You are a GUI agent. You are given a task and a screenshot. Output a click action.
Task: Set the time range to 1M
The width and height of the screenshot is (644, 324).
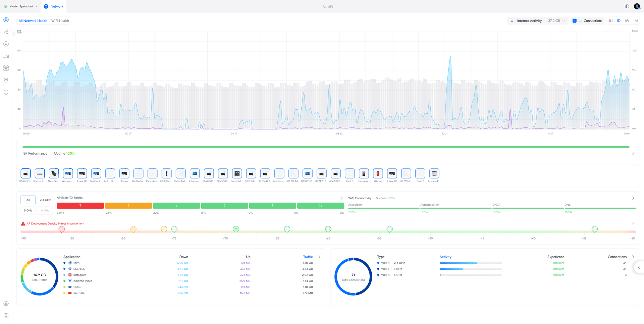coord(635,21)
